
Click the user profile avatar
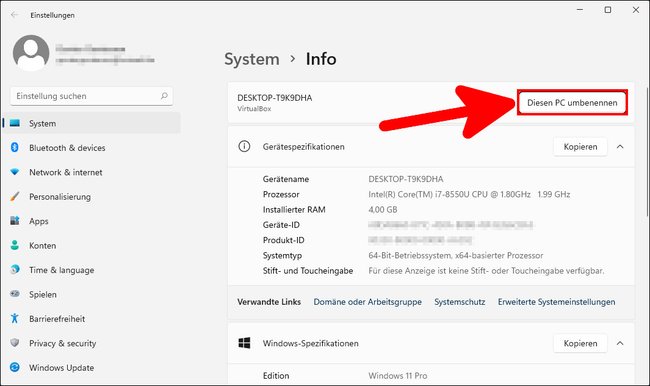(x=31, y=53)
